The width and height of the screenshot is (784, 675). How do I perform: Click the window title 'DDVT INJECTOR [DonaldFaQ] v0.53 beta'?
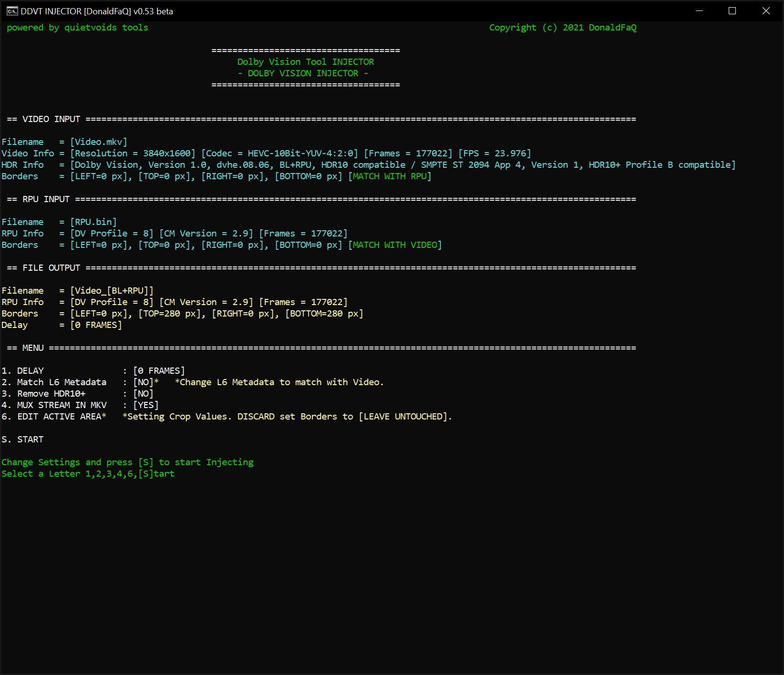point(97,11)
